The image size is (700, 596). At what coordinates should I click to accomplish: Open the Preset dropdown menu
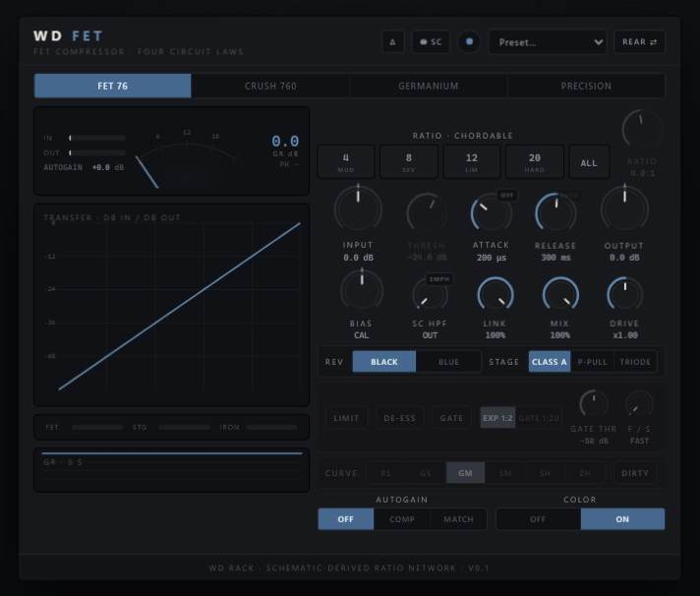coord(548,42)
